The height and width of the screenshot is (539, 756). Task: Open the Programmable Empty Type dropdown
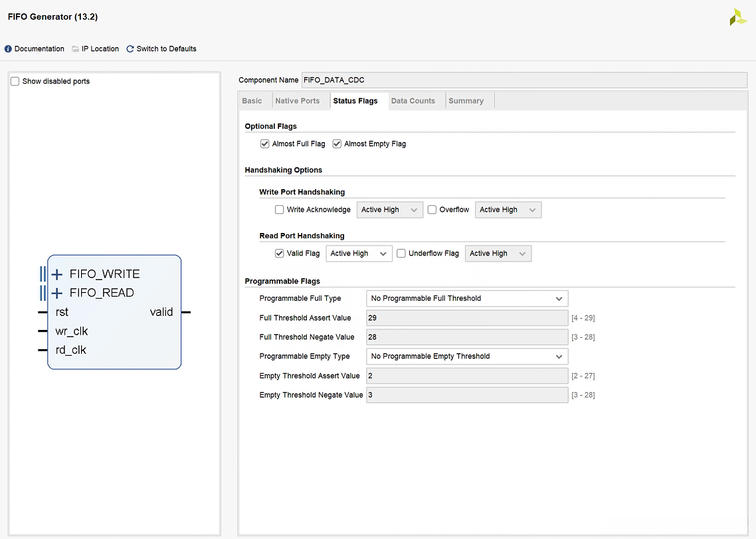(x=466, y=356)
